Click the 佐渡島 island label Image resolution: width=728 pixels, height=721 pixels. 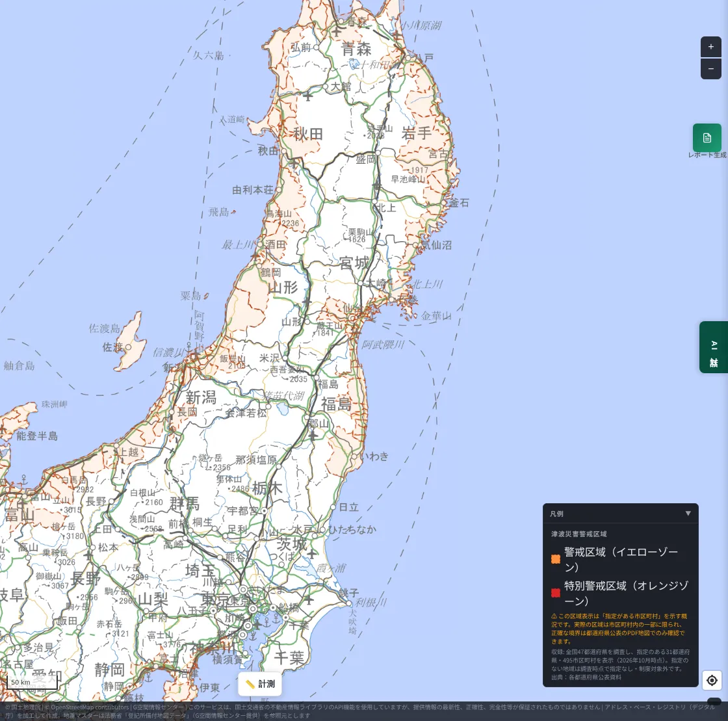tap(104, 329)
